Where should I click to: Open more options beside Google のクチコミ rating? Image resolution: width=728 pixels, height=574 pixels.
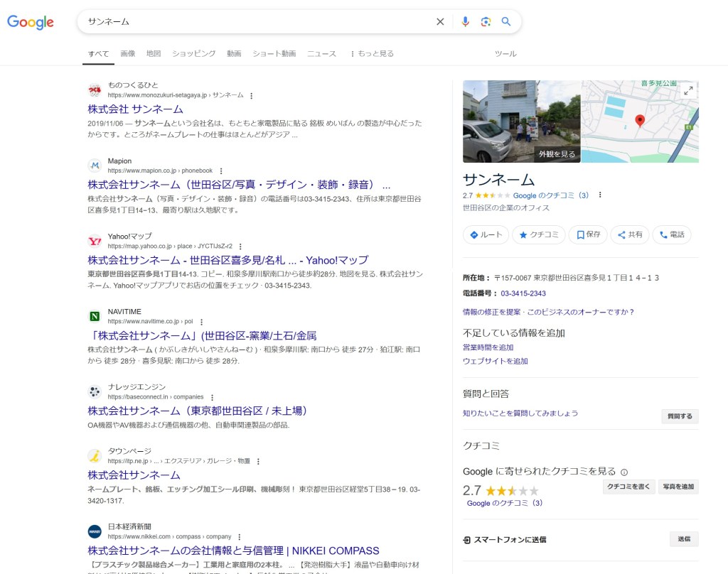[600, 195]
